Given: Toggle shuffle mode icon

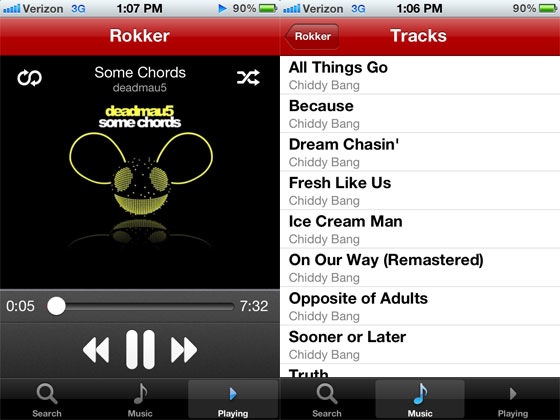Looking at the screenshot, I should [248, 78].
